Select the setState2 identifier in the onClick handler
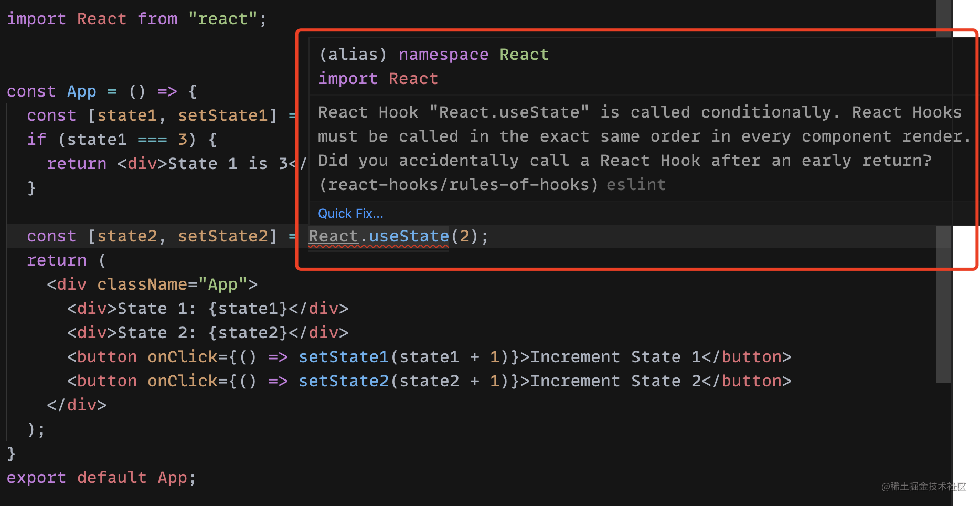 click(343, 381)
